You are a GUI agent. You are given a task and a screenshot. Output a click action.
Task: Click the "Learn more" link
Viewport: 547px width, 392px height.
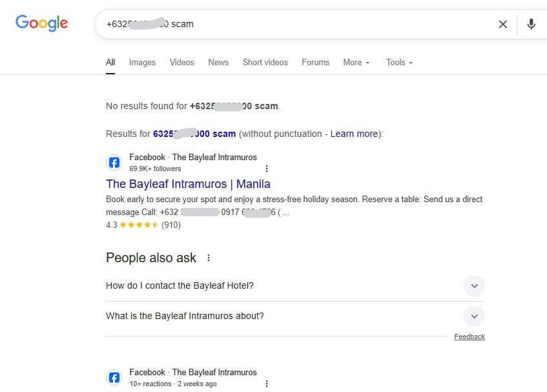pos(354,134)
